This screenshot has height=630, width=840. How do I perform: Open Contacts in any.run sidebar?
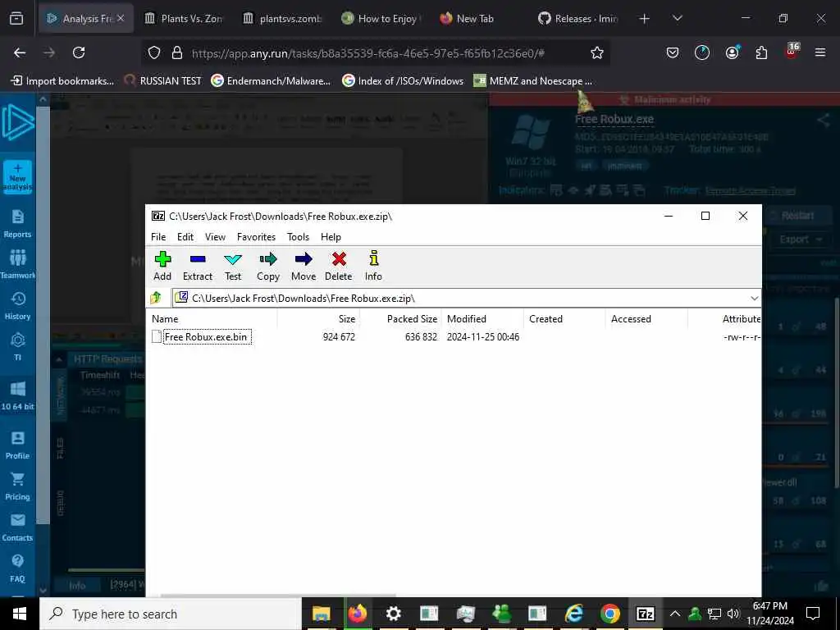point(17,527)
